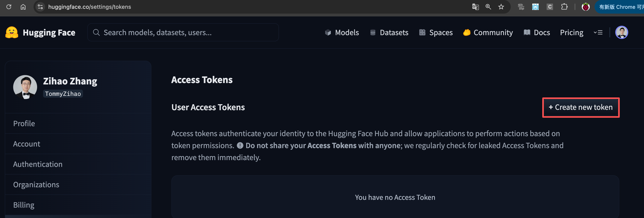Open the Models navigation item

point(342,33)
